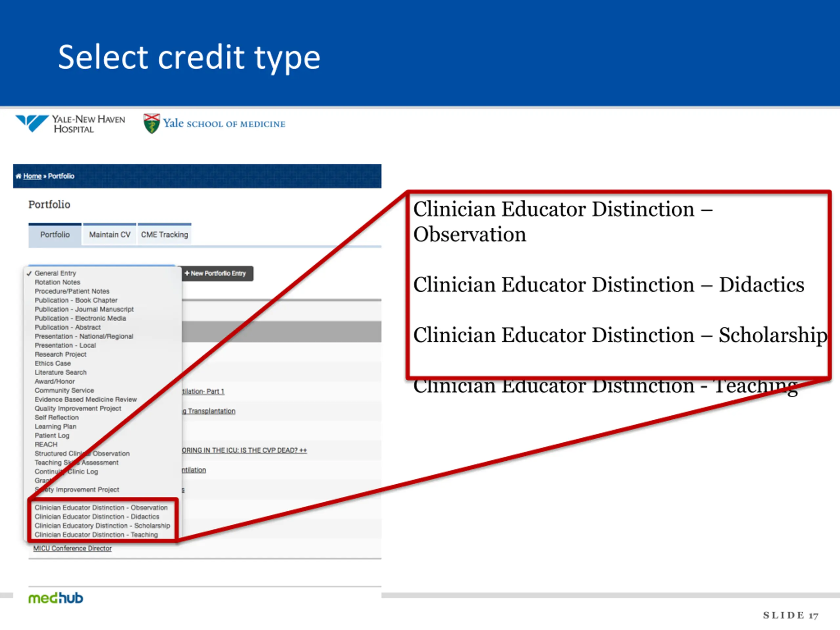Pick Publication - Abstract option

coord(68,328)
